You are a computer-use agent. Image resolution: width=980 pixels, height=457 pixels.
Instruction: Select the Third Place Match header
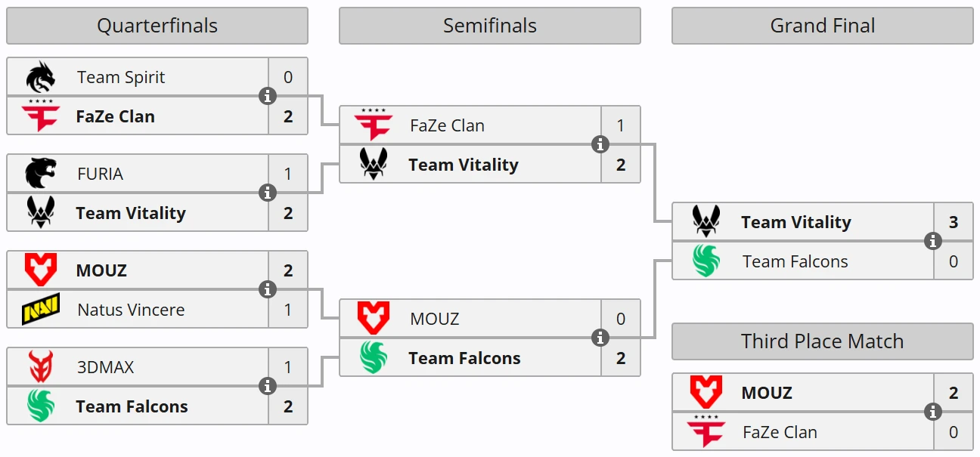pos(822,341)
